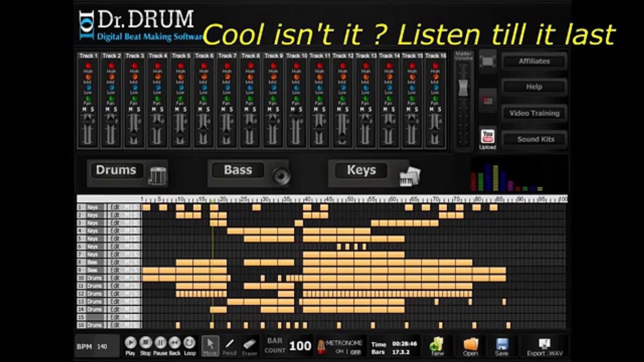Screen dimensions: 644x362
Task: Turn the metronome OFF
Action: click(x=356, y=351)
